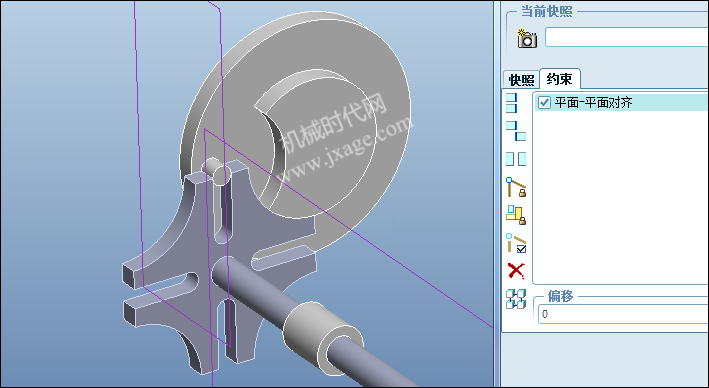Select the mate two entities constraint icon
The image size is (709, 388).
pyautogui.click(x=516, y=131)
